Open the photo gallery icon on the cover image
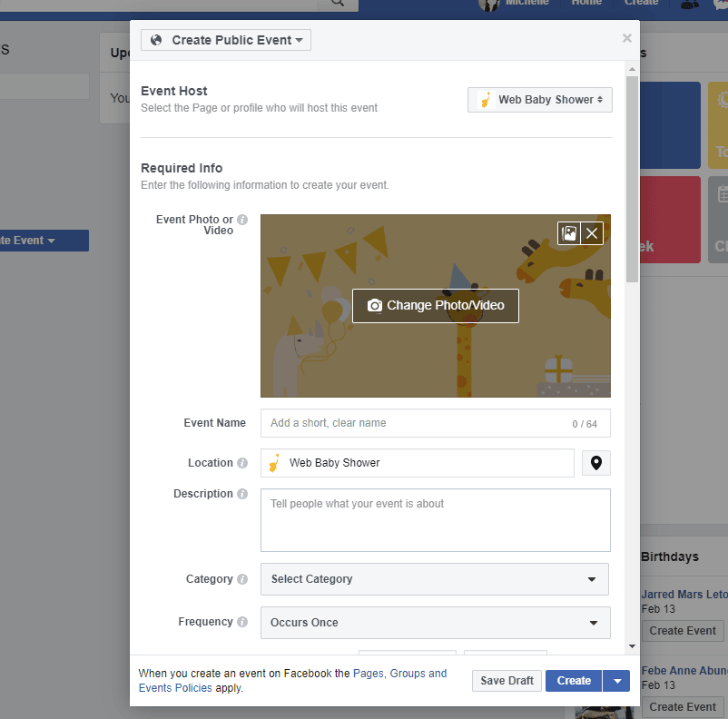This screenshot has height=719, width=728. click(x=568, y=233)
